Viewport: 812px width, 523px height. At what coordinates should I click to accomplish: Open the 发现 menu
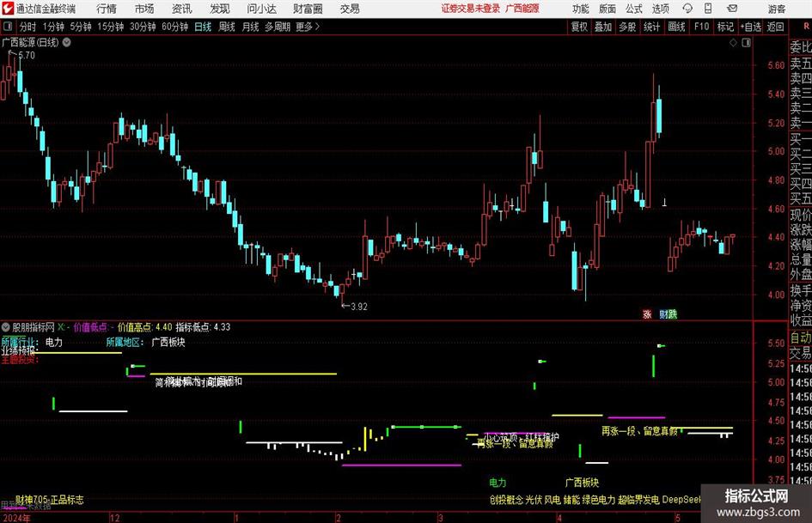pyautogui.click(x=220, y=9)
